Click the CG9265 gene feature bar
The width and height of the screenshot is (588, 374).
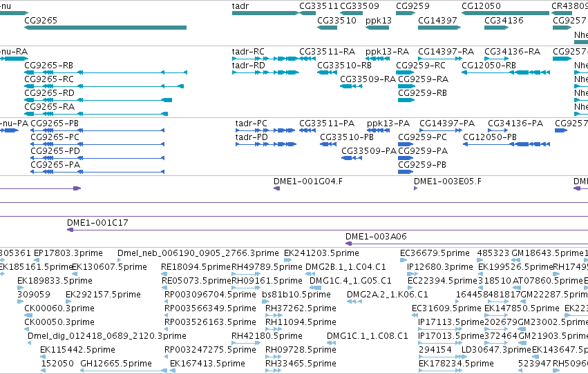(106, 28)
